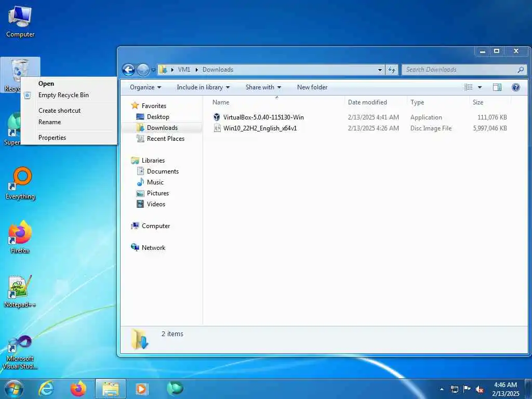Screen dimensions: 532x399
Task: Launch Internet Explorer from the taskbar
Action: coord(46,389)
